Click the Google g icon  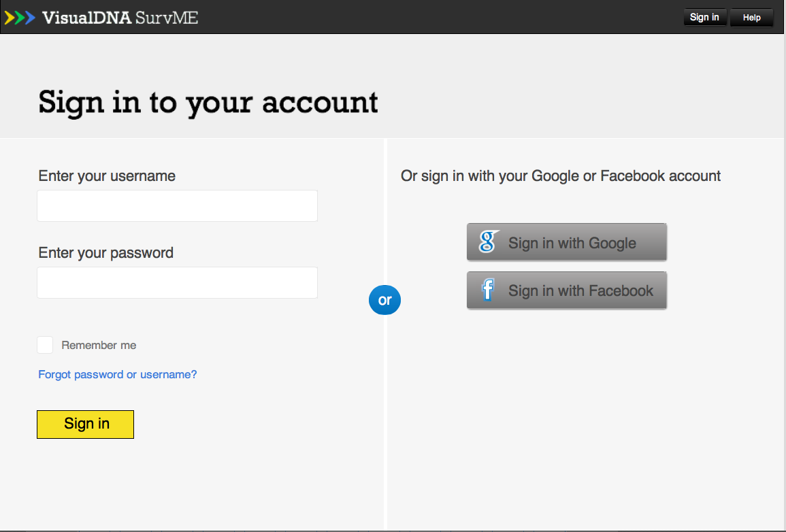click(488, 242)
